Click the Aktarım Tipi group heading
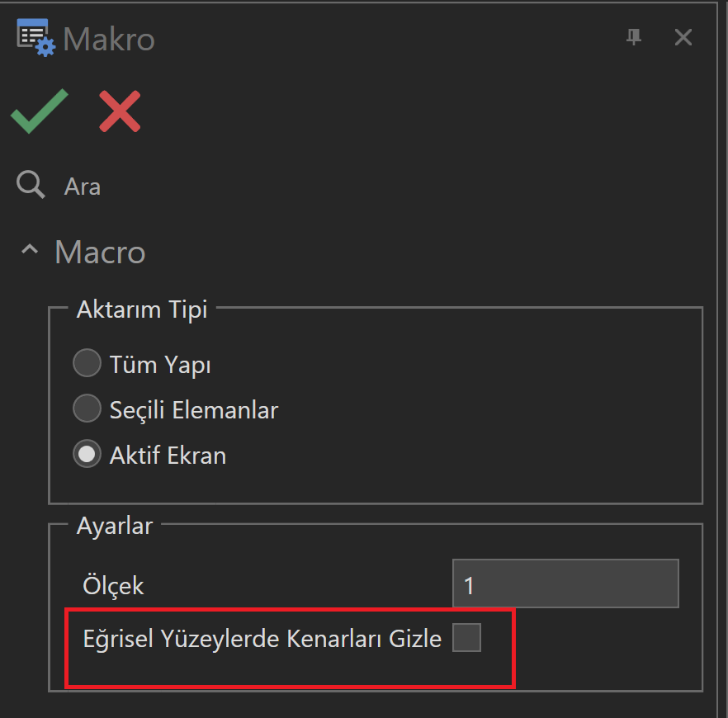728x718 pixels. coord(142,310)
